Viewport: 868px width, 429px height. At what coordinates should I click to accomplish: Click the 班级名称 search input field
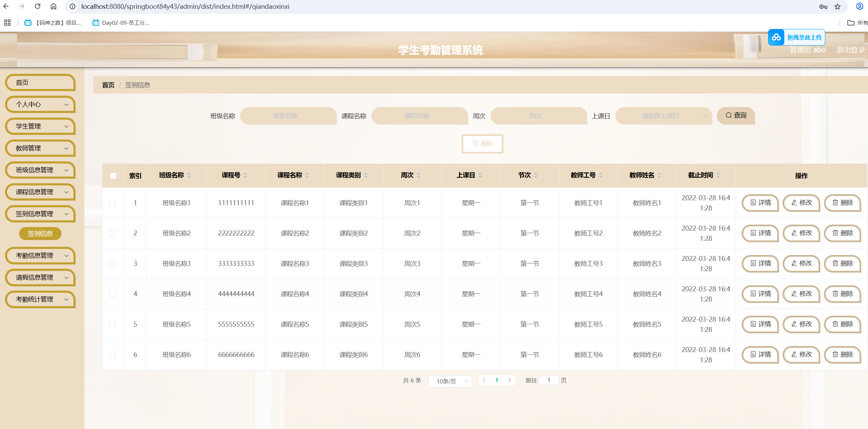[288, 116]
